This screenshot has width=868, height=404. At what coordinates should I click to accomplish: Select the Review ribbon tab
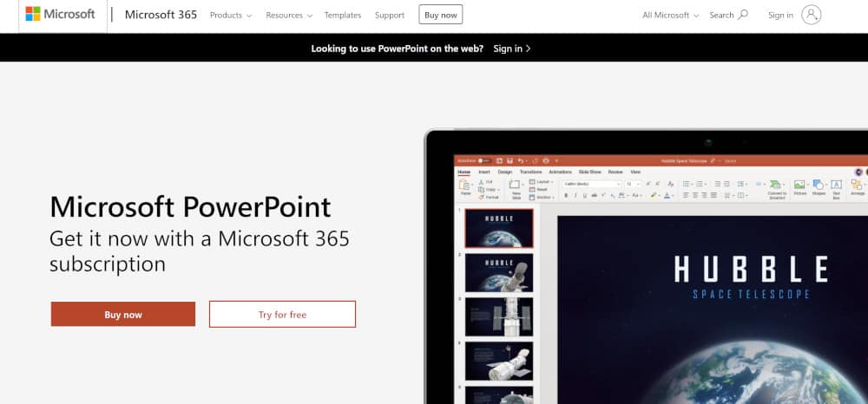(x=615, y=172)
